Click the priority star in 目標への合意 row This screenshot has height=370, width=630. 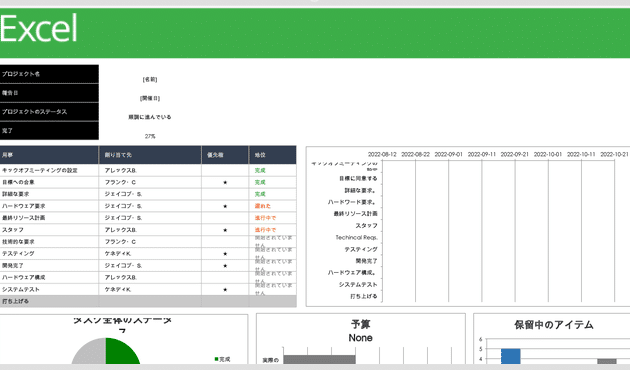[x=225, y=182]
